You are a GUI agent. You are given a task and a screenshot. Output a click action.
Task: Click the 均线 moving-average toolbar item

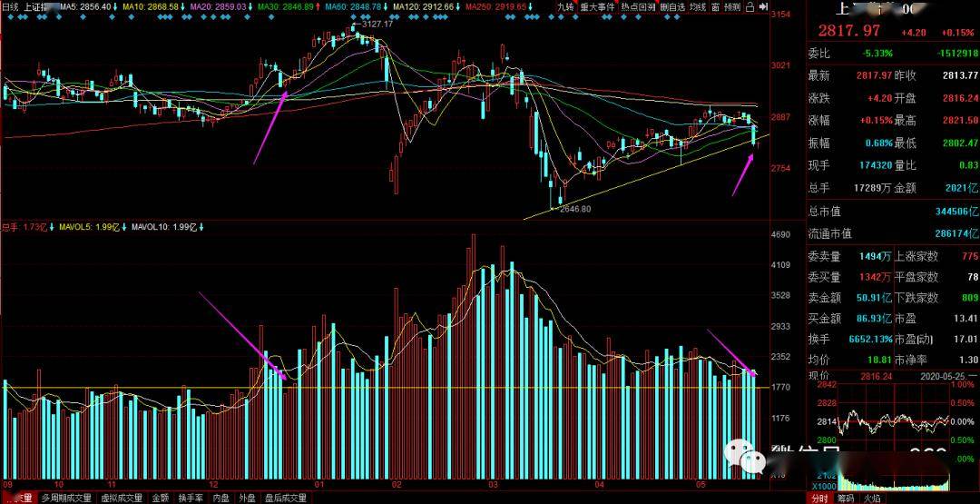696,7
